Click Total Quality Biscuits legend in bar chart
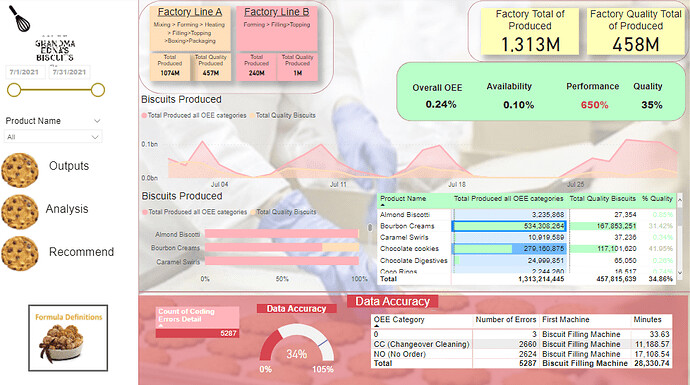 [283, 212]
